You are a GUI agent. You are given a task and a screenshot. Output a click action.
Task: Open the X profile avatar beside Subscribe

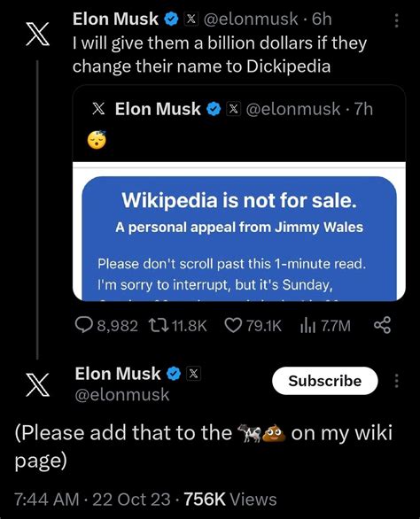click(x=38, y=384)
